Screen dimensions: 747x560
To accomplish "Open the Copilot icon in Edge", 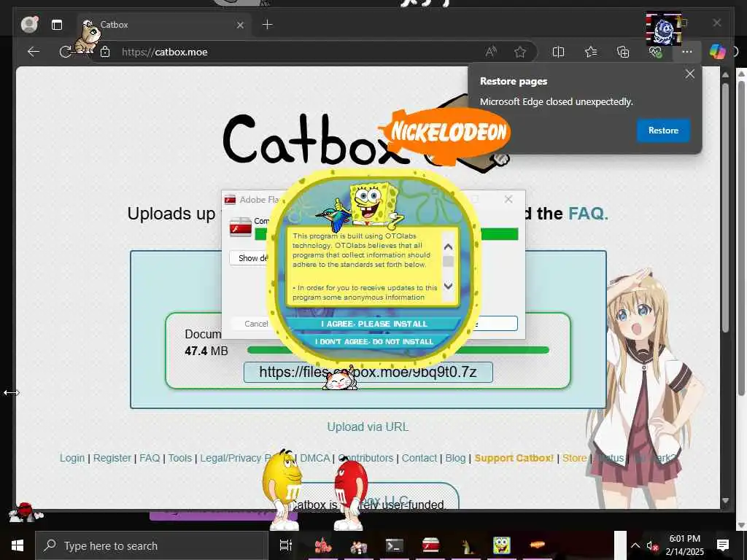I will click(x=717, y=52).
